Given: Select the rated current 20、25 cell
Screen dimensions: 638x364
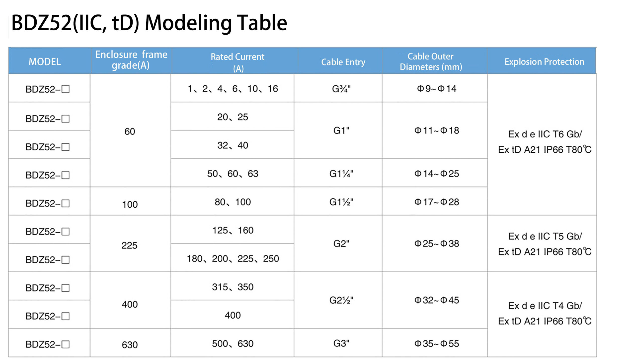Looking at the screenshot, I should [232, 116].
